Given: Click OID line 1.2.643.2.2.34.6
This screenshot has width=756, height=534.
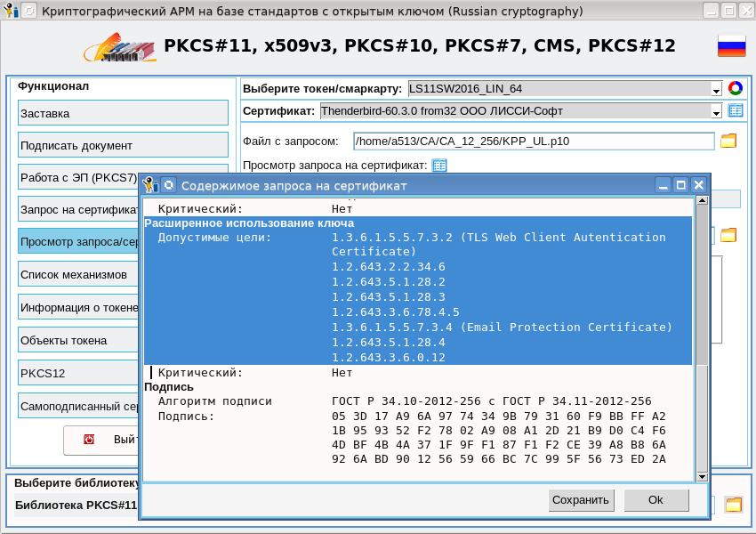Looking at the screenshot, I should (388, 267).
